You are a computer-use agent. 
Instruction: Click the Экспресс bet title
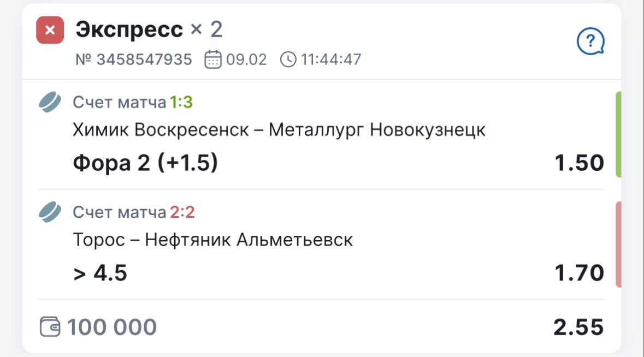[129, 29]
